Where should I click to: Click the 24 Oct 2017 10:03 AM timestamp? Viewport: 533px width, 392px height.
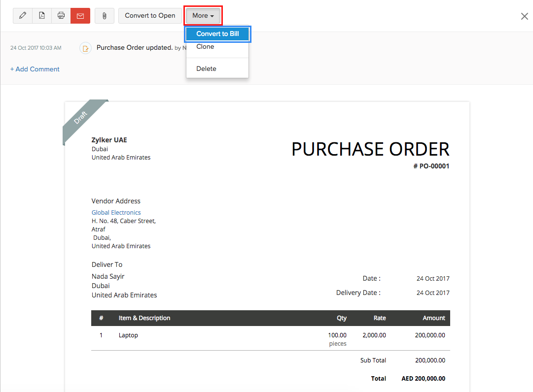point(36,48)
